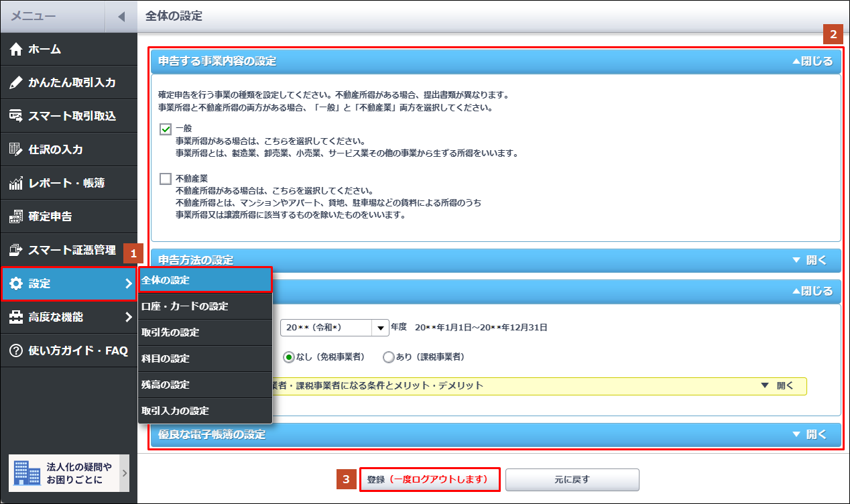The width and height of the screenshot is (850, 504).
Task: Click the スマート証憑管理 document icon
Action: [x=17, y=250]
